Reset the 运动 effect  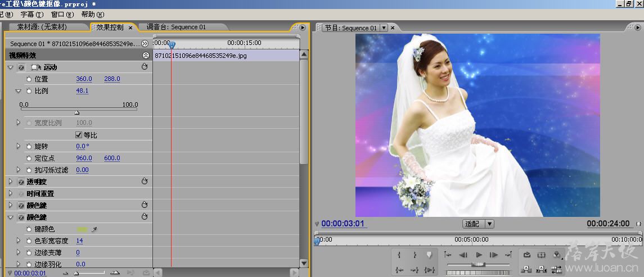(145, 66)
